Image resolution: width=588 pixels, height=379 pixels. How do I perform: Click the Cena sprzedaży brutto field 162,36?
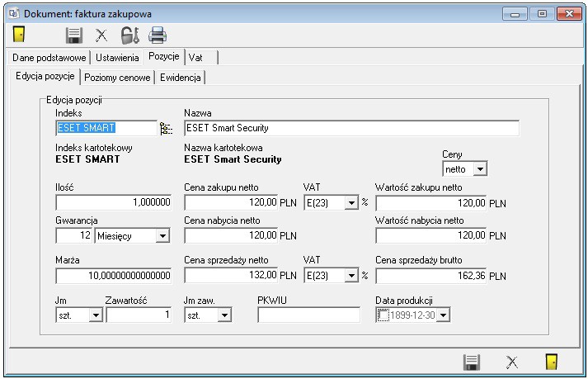[x=430, y=276]
